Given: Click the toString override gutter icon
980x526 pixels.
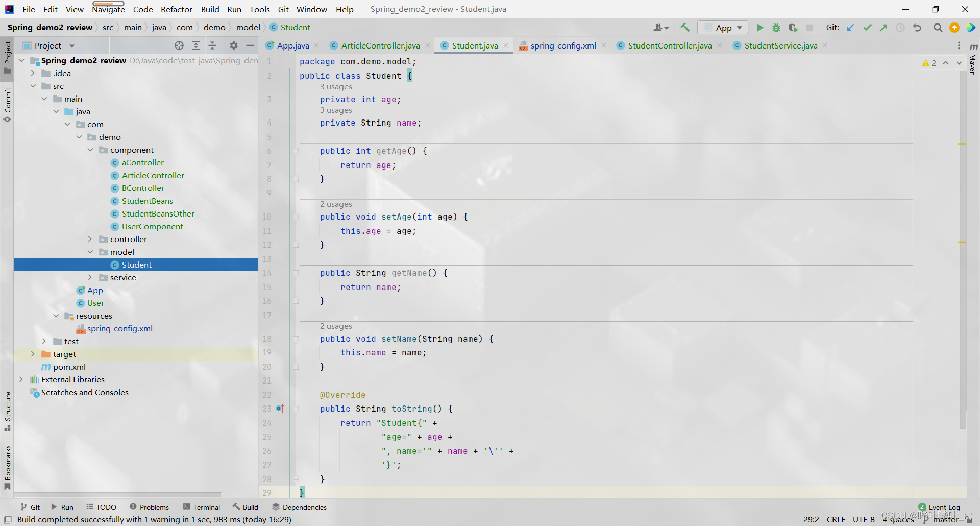Looking at the screenshot, I should point(280,409).
